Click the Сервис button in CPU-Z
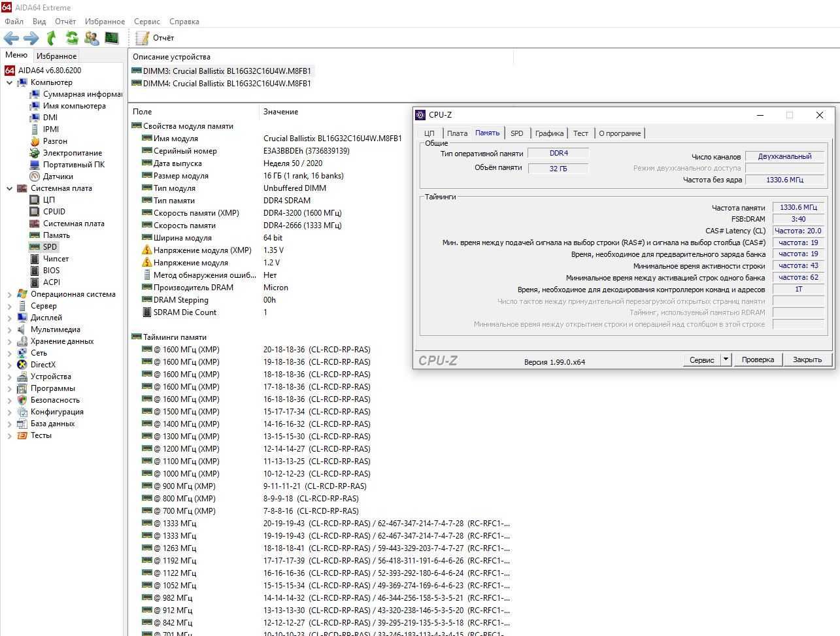840x636 pixels. (702, 360)
